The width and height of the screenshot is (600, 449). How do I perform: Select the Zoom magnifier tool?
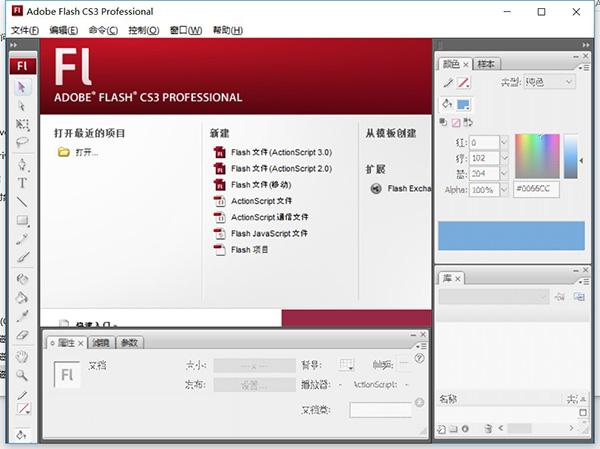coord(22,374)
